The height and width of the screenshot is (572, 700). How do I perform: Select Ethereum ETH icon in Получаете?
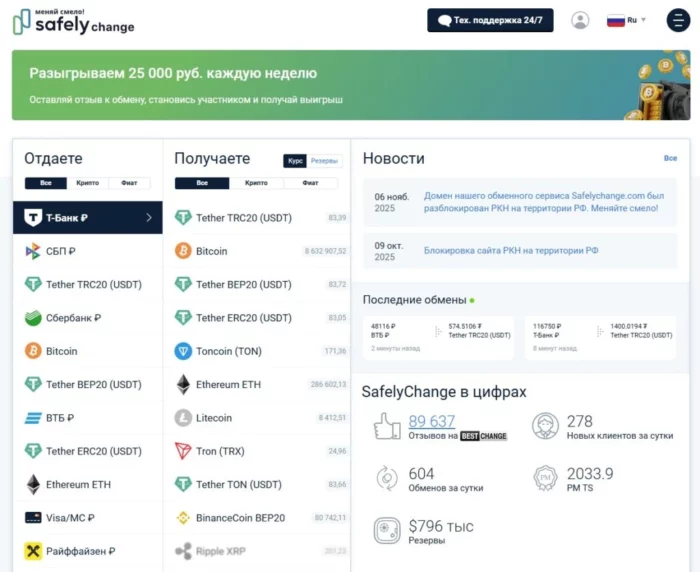tap(183, 384)
